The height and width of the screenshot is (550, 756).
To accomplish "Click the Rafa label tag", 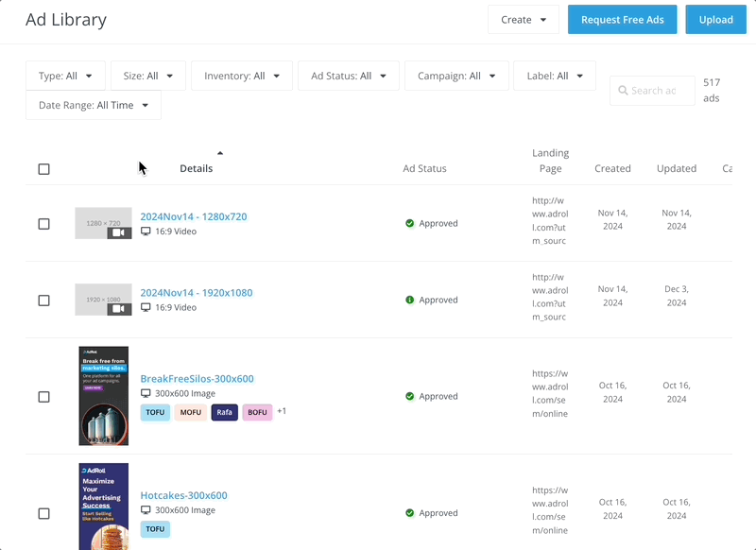I will (224, 412).
